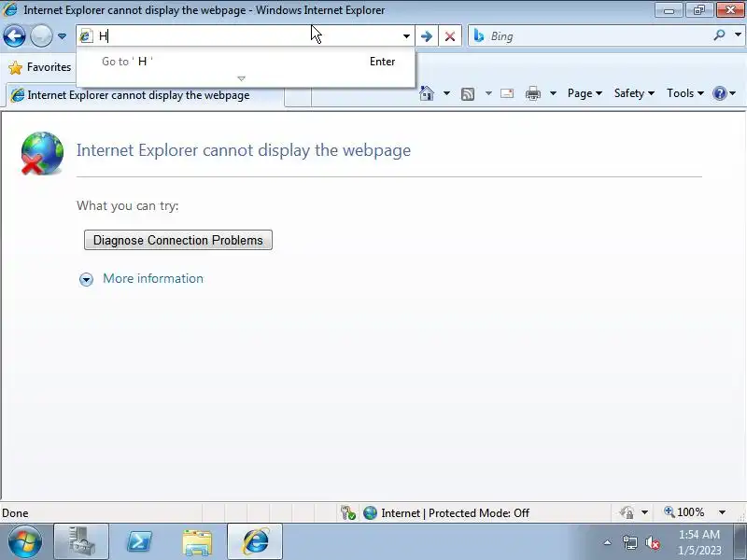The width and height of the screenshot is (747, 560).
Task: Open the Safety menu
Action: [x=634, y=93]
